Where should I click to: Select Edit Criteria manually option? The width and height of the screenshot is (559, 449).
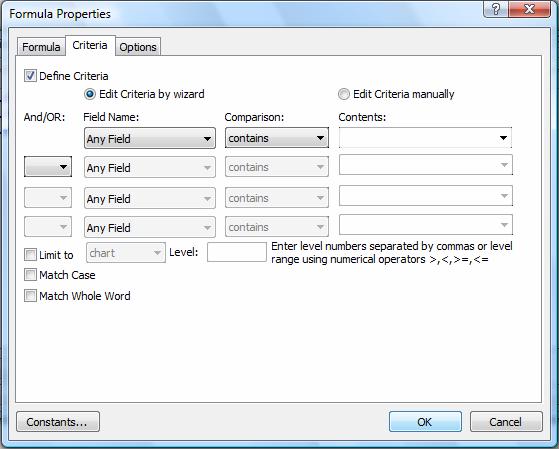coord(344,94)
